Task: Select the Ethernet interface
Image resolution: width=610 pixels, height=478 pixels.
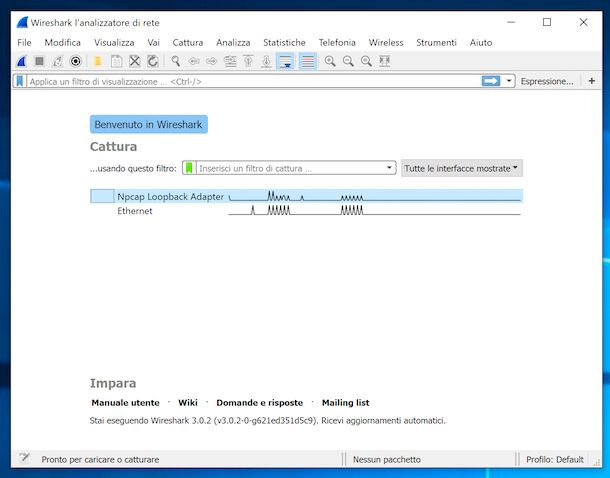Action: 307,211
